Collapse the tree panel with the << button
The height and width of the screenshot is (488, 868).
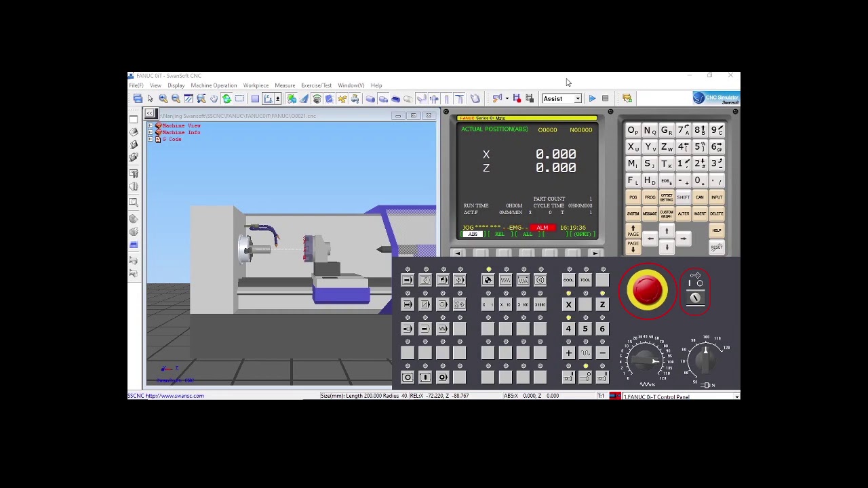[x=151, y=114]
